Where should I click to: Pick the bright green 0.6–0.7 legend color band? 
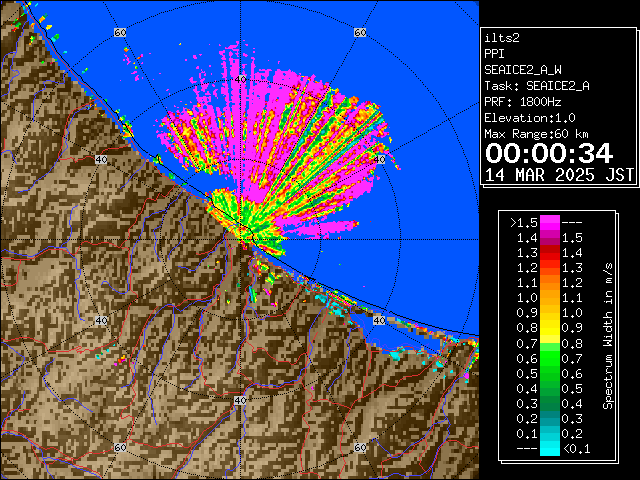(549, 358)
